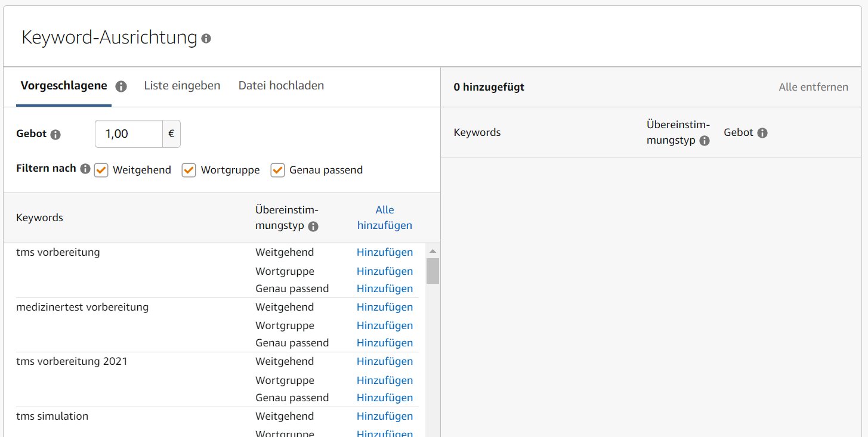Click the 0 hinzugefügt counter text
This screenshot has height=437, width=868.
coord(489,87)
